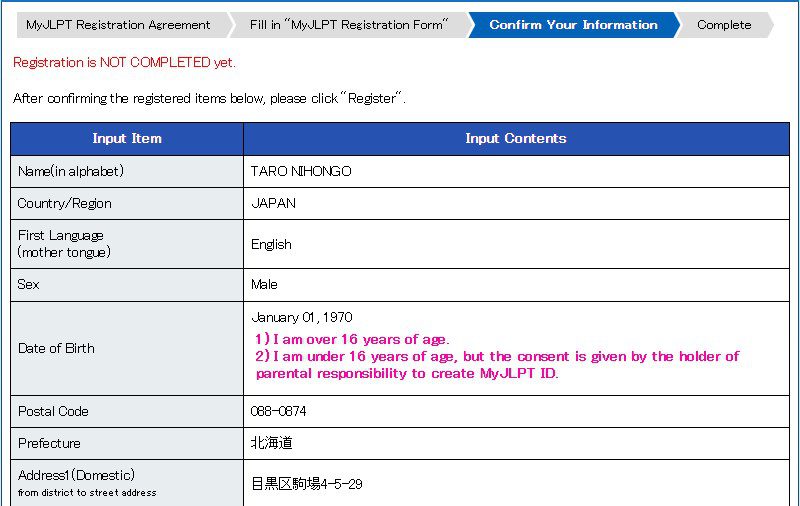Image resolution: width=800 pixels, height=506 pixels.
Task: Click the parental consent statement for under 16
Action: pyautogui.click(x=497, y=365)
